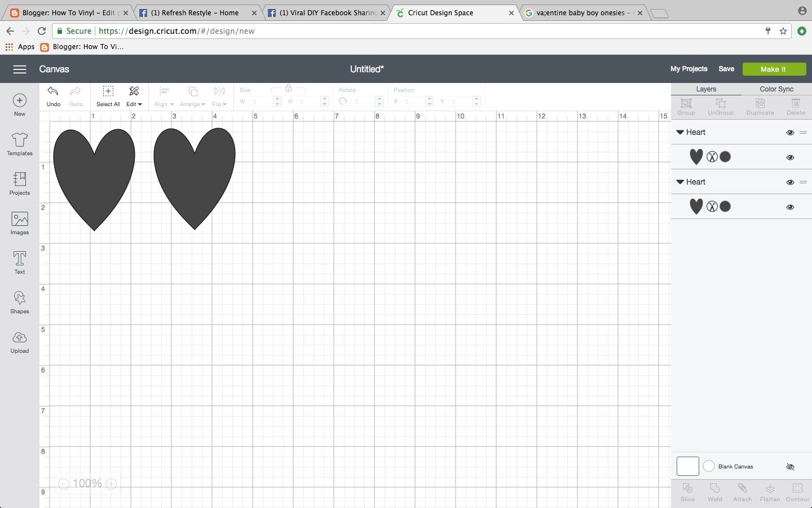Click Select All in the toolbar

pos(108,96)
